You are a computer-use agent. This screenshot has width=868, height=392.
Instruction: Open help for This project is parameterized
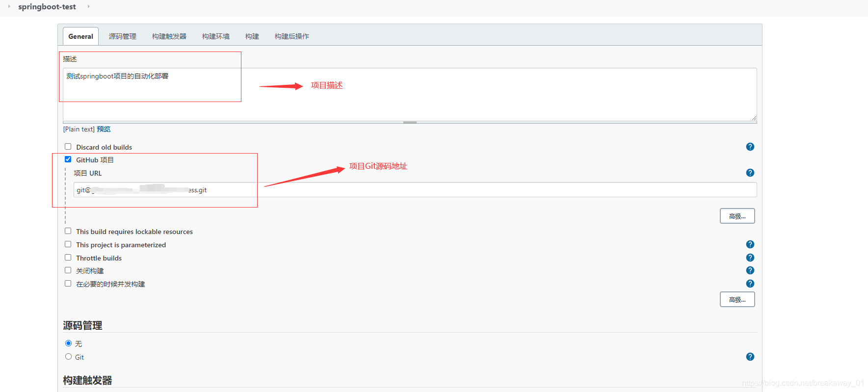[x=750, y=244]
